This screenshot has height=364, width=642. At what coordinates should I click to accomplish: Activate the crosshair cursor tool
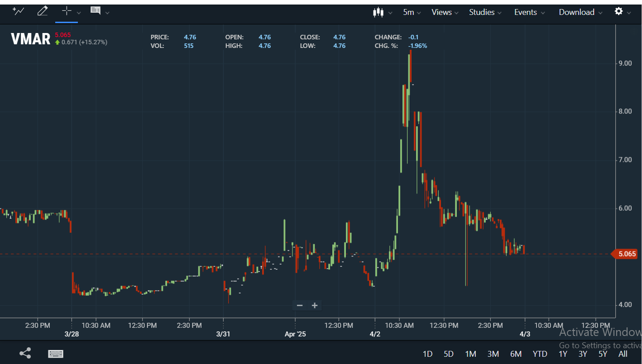pos(67,11)
